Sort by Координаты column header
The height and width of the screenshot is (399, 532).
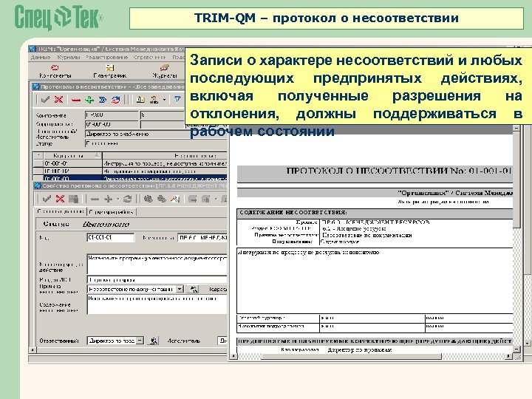point(72,155)
